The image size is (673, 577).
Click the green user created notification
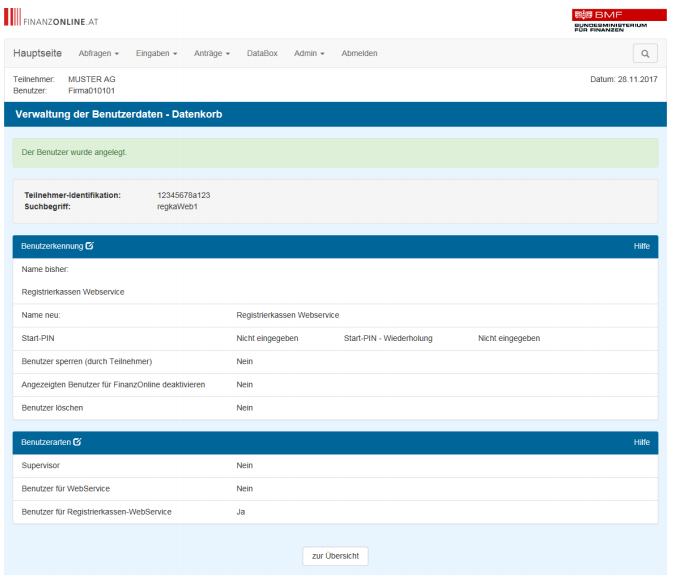point(335,153)
